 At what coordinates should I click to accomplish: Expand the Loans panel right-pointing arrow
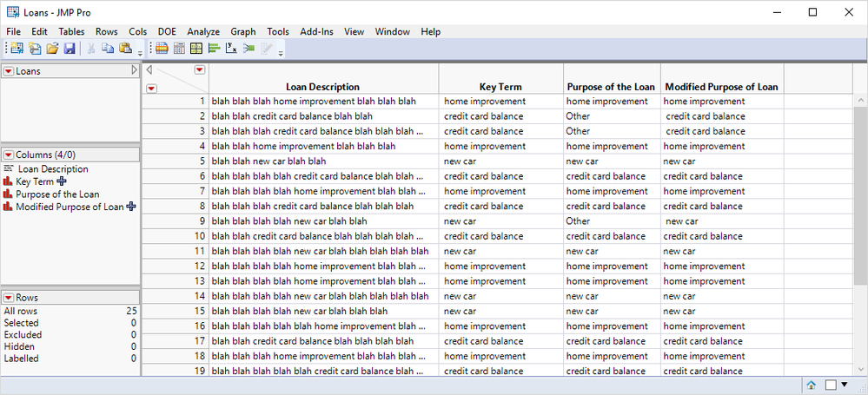(134, 70)
